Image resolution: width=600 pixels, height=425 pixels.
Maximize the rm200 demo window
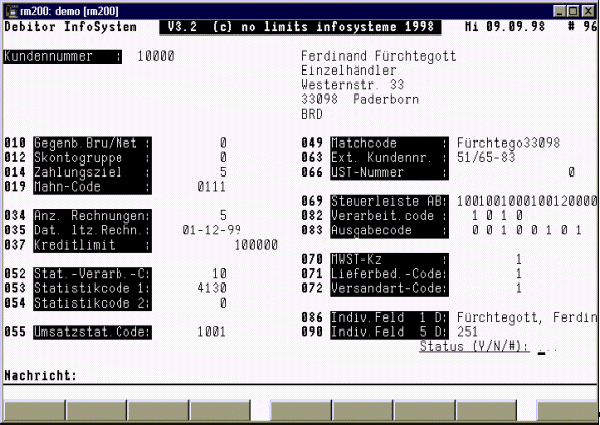tap(570, 9)
